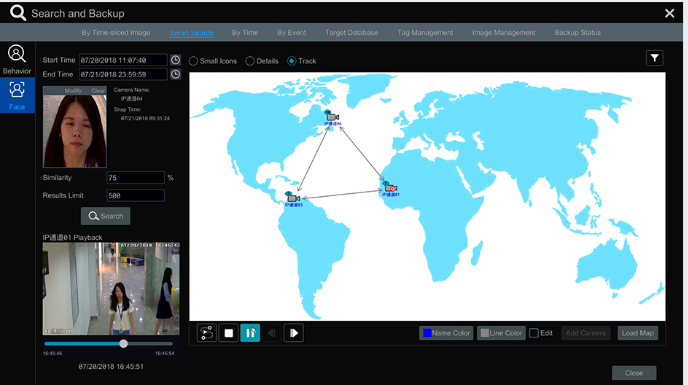Select the camera icon near Greenland
Viewport: 688px width, 385px height.
[x=332, y=117]
